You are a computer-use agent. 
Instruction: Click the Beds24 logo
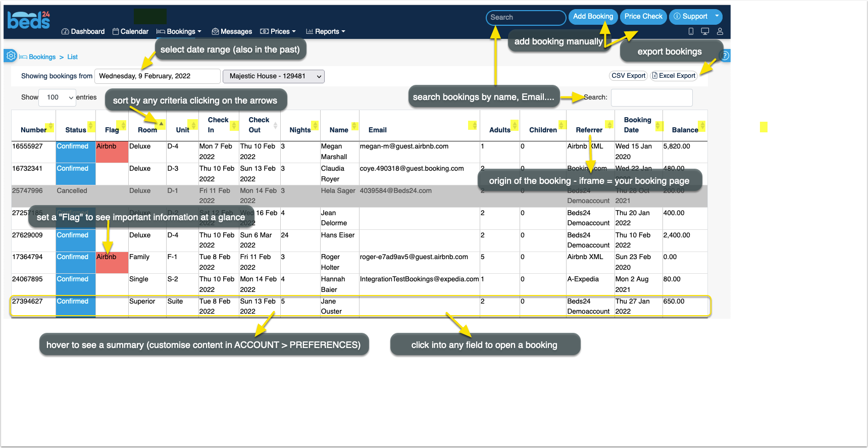(x=29, y=20)
